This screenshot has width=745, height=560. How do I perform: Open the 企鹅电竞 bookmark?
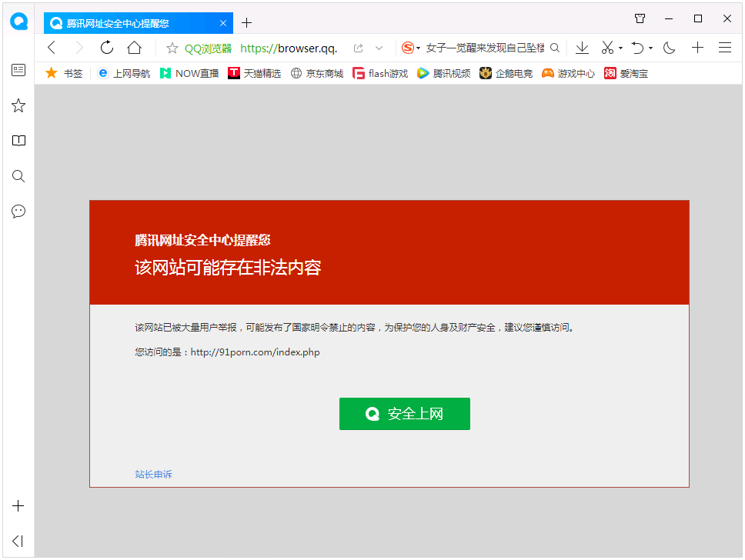pyautogui.click(x=506, y=73)
